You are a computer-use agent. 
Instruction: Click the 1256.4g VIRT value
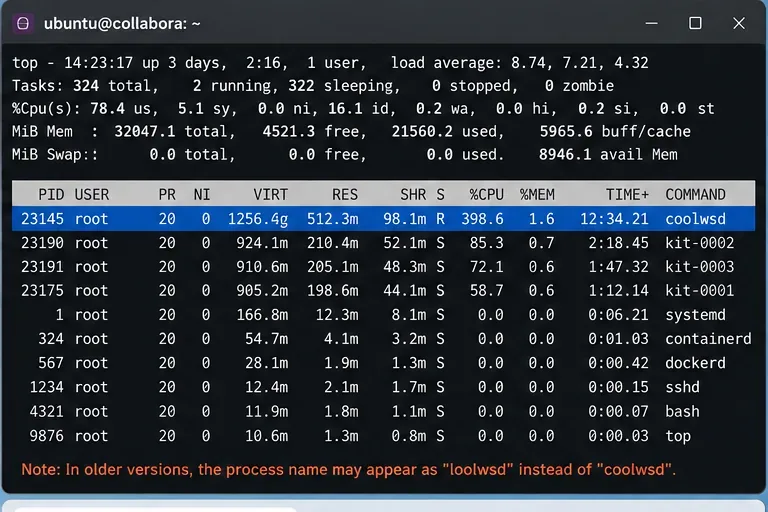(258, 219)
